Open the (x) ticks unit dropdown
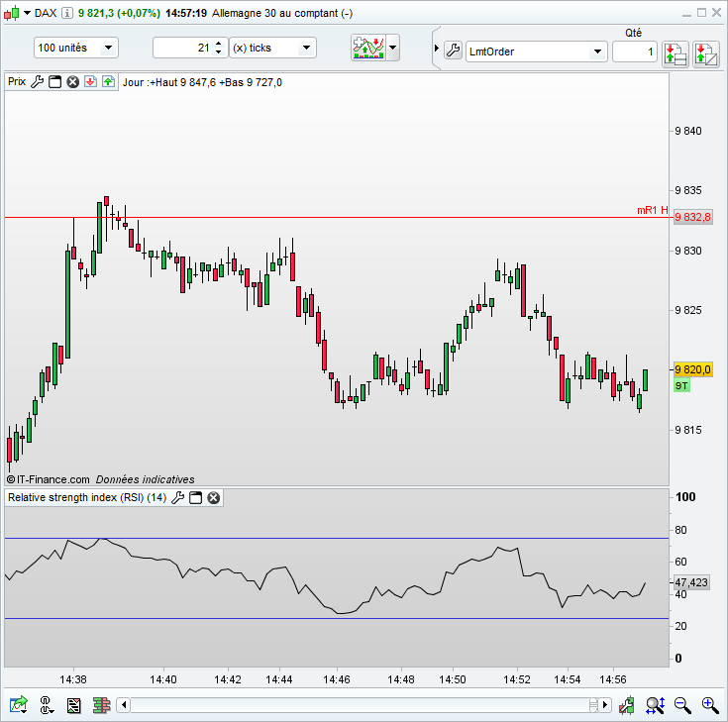728x722 pixels. coord(273,48)
